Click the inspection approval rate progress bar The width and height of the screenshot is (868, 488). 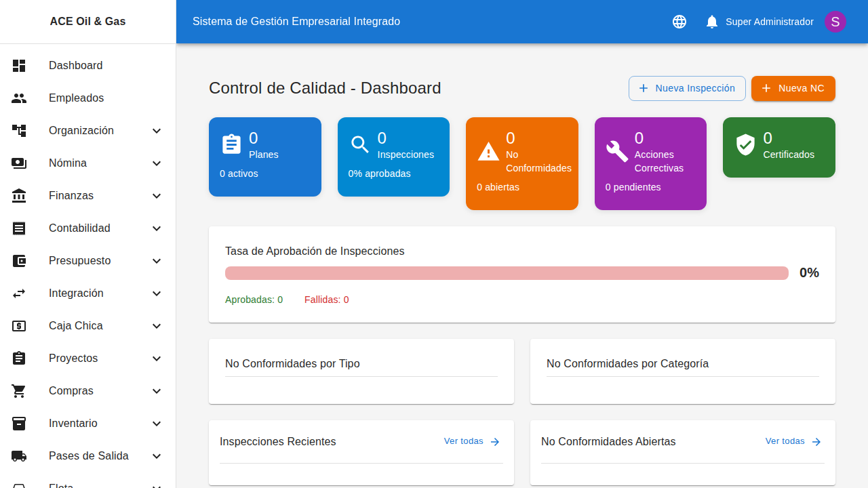point(507,272)
